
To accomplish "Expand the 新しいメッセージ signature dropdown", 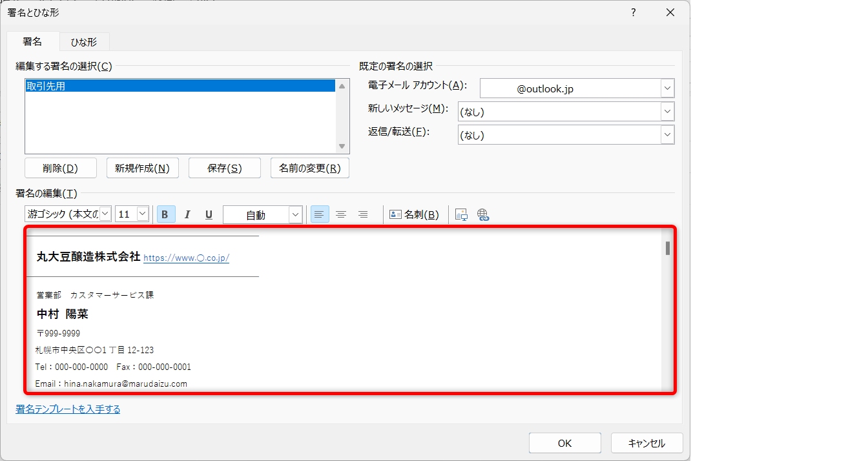I will (667, 112).
